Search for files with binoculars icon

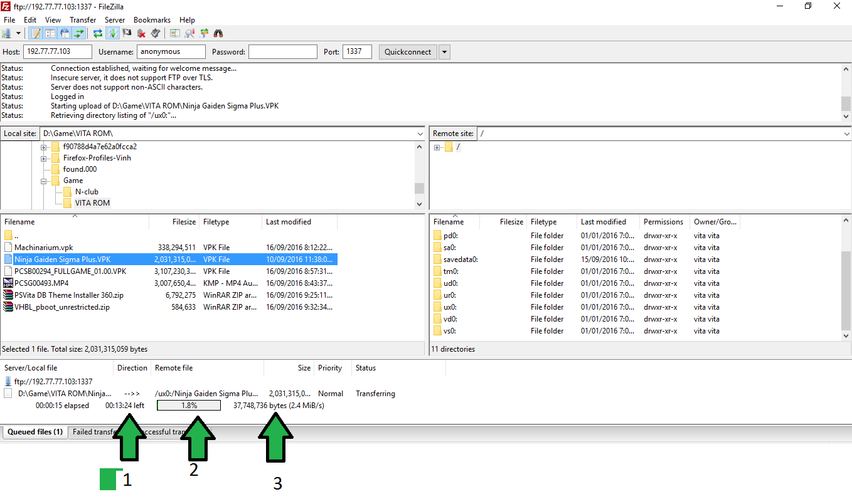[x=218, y=33]
